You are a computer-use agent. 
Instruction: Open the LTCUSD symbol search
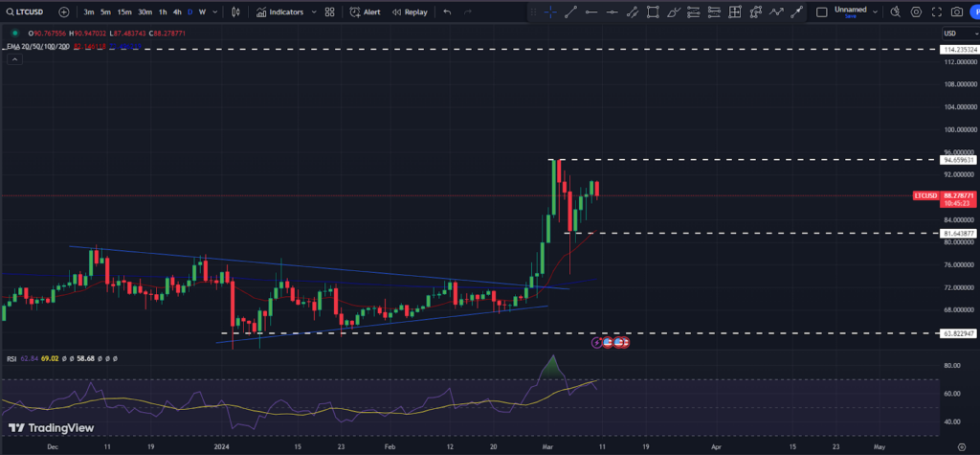click(x=27, y=11)
